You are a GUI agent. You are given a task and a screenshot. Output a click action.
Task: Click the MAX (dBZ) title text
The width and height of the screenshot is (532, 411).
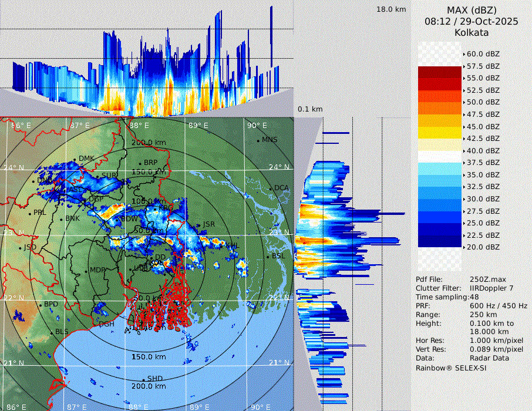point(472,10)
